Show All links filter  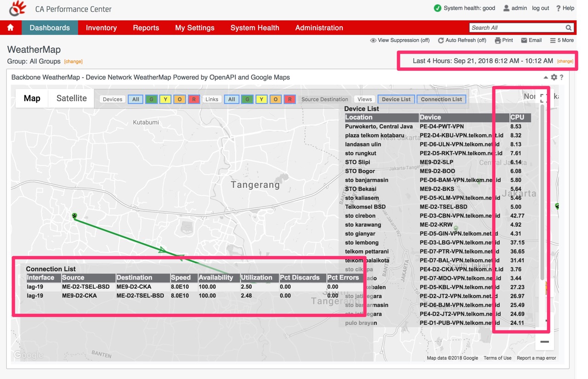click(232, 99)
